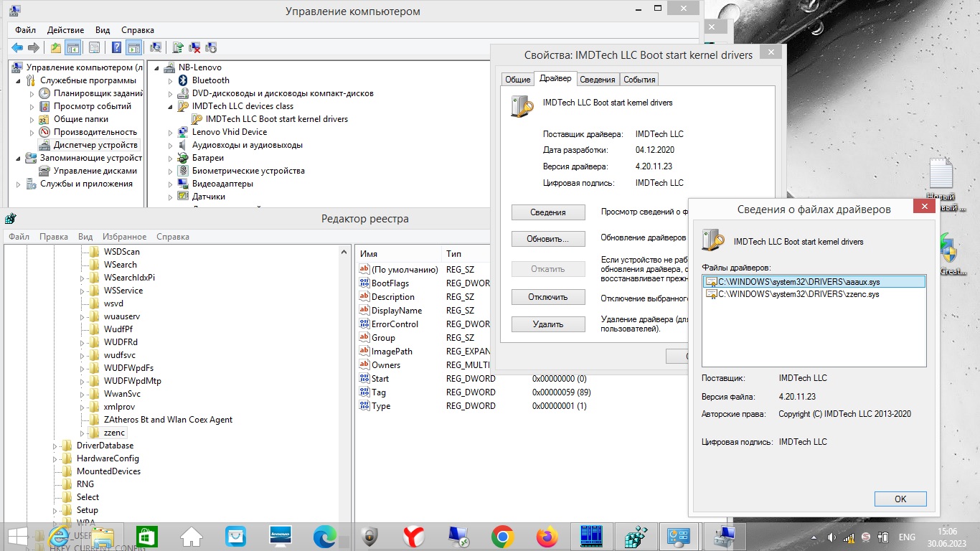The image size is (980, 551).
Task: Expand the Службы и приложения node
Action: pos(19,184)
